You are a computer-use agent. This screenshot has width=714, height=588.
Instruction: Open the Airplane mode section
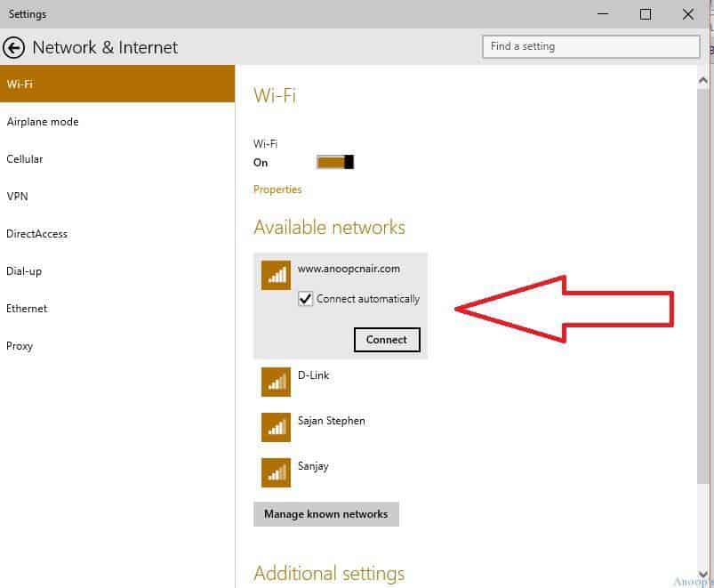[43, 122]
